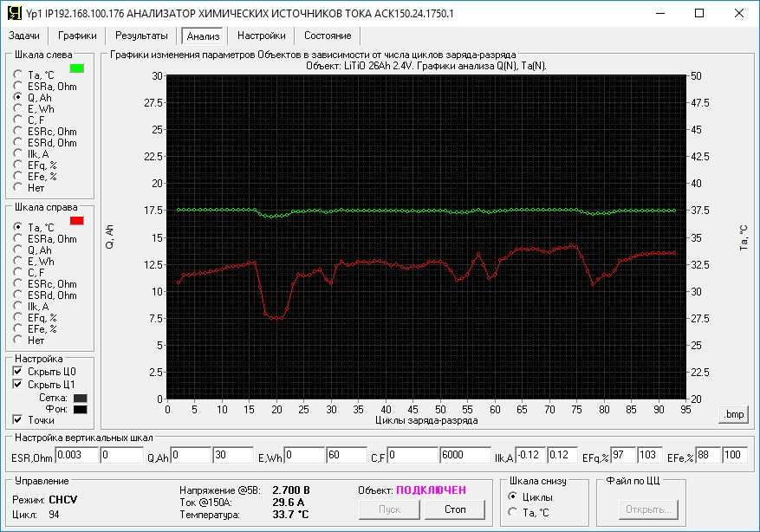Click the ESR,Ohm minimum value field
760x532 pixels.
point(76,455)
